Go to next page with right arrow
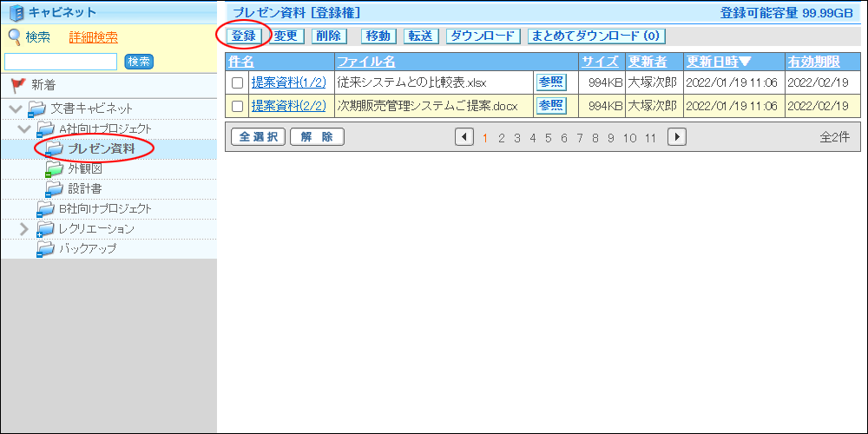Image resolution: width=868 pixels, height=434 pixels. pyautogui.click(x=676, y=137)
